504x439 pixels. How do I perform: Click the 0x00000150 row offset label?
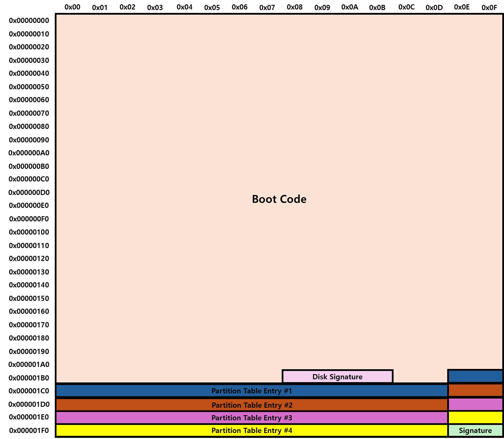[x=29, y=299]
